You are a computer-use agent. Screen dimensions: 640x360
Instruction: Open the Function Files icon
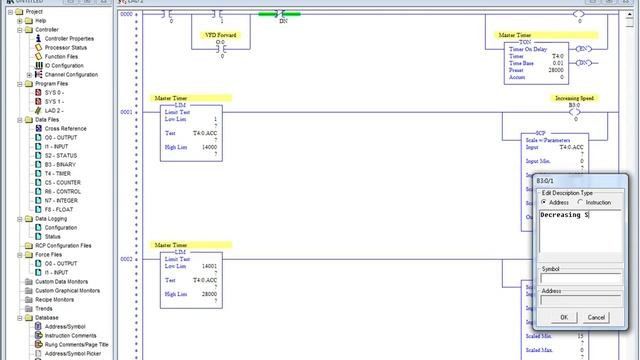[38, 56]
